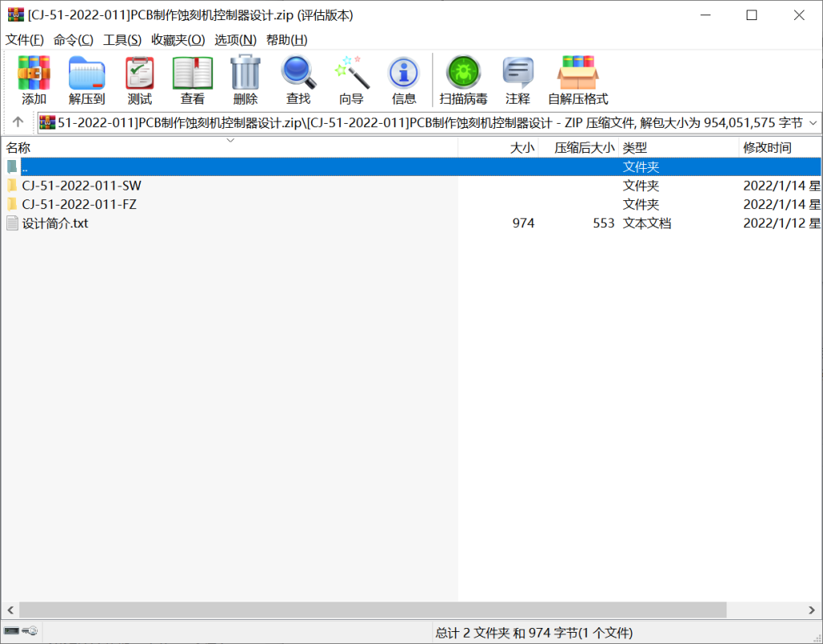Open the 文件 (File) menu
This screenshot has width=823, height=644.
25,39
